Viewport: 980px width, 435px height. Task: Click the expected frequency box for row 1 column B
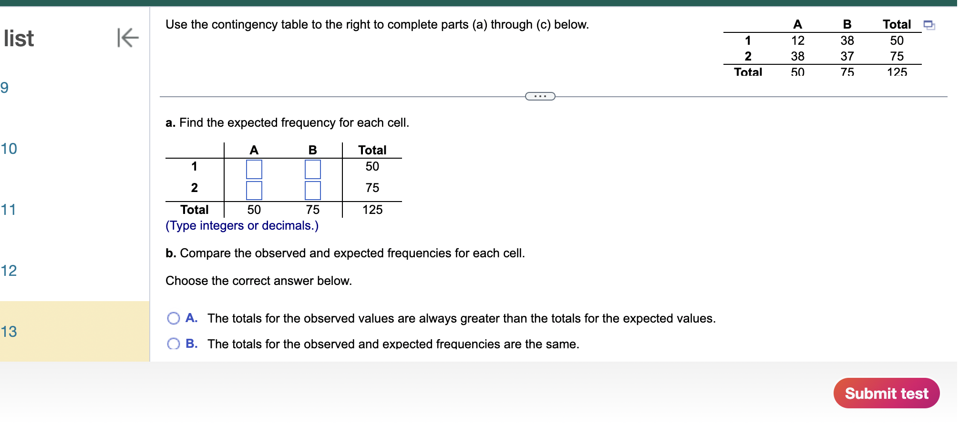[x=313, y=169]
